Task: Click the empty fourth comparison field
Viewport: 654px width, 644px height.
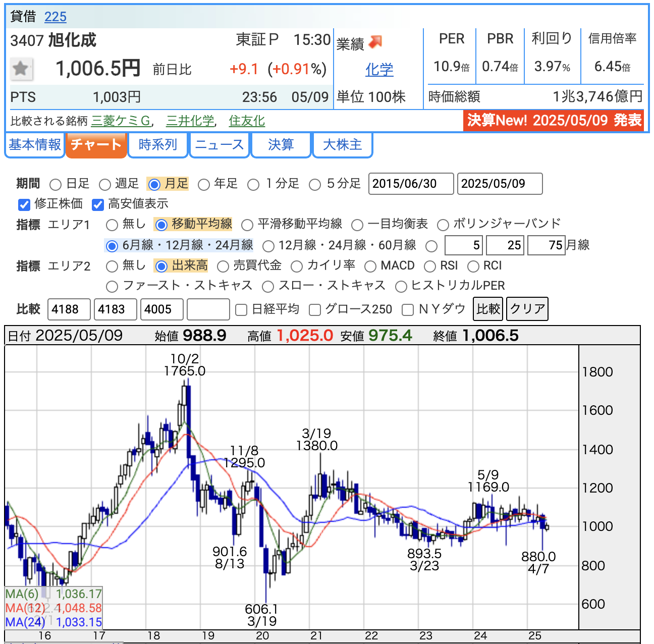Action: point(208,309)
